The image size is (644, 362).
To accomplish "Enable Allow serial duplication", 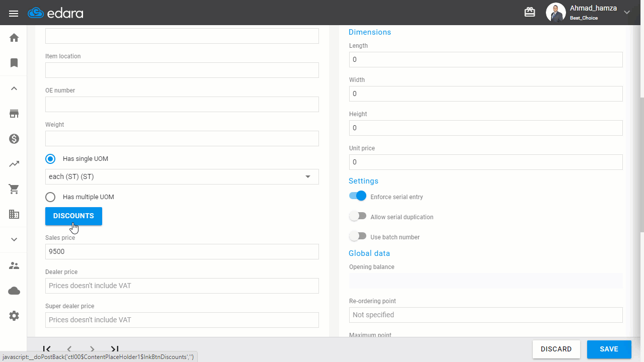I will tap(358, 216).
